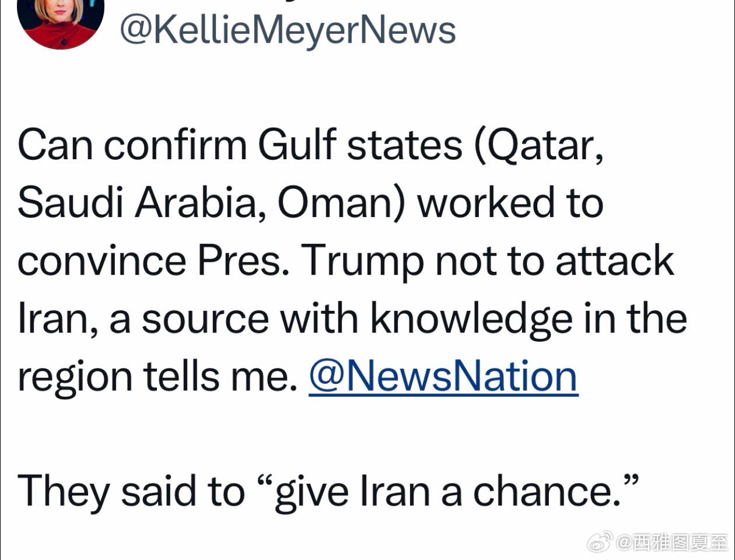Click the phrase "not to attack"

pyautogui.click(x=555, y=261)
